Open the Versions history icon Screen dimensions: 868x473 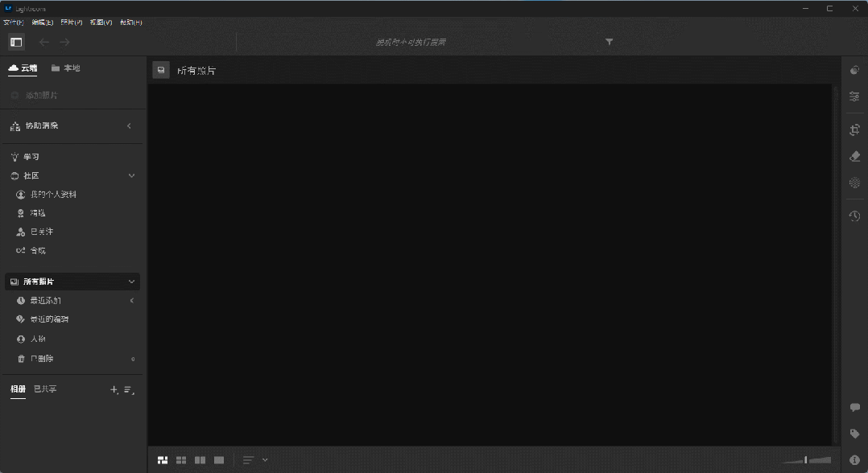(x=855, y=216)
